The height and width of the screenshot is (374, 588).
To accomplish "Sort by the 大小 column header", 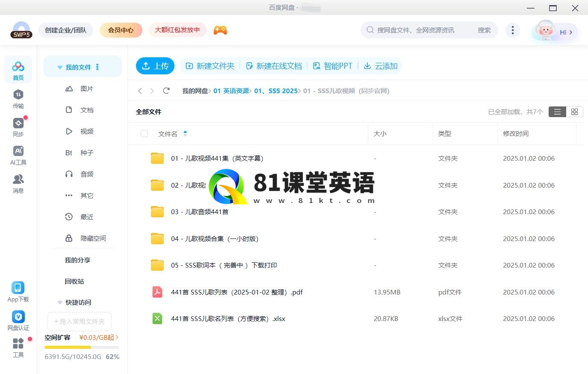I will pos(380,134).
